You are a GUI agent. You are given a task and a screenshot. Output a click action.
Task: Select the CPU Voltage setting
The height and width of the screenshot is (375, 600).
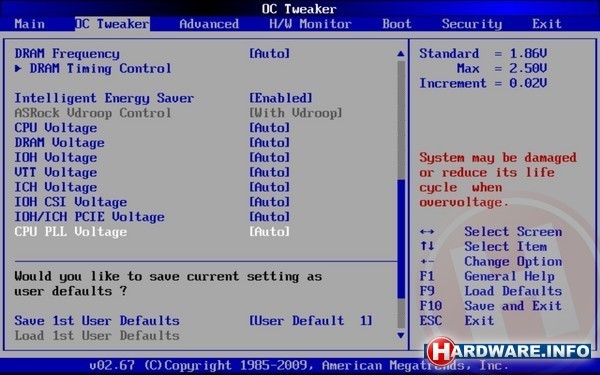[55, 128]
